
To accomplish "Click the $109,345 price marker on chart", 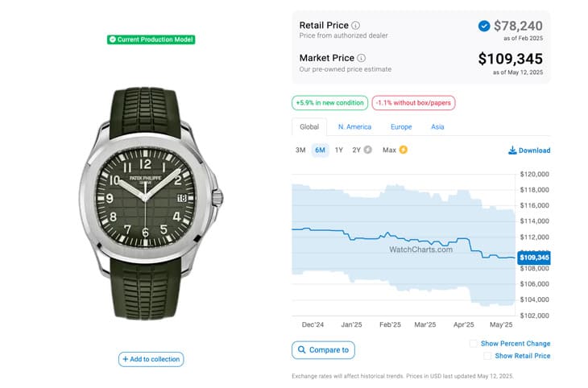I will [534, 258].
